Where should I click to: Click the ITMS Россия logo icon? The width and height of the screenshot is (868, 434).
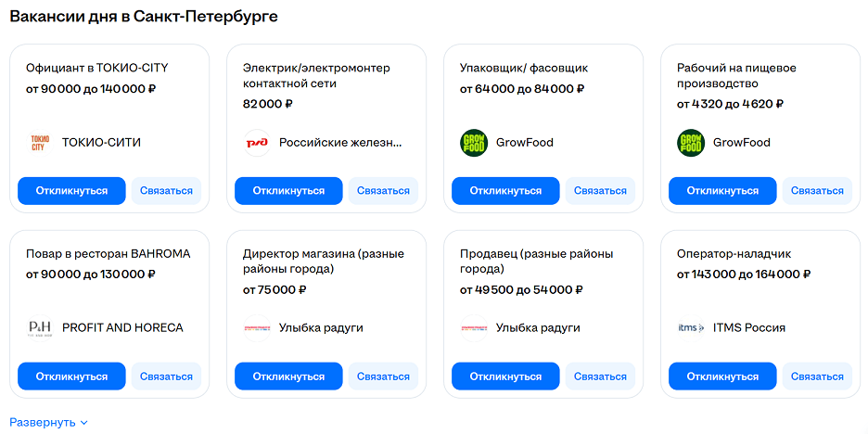click(690, 328)
